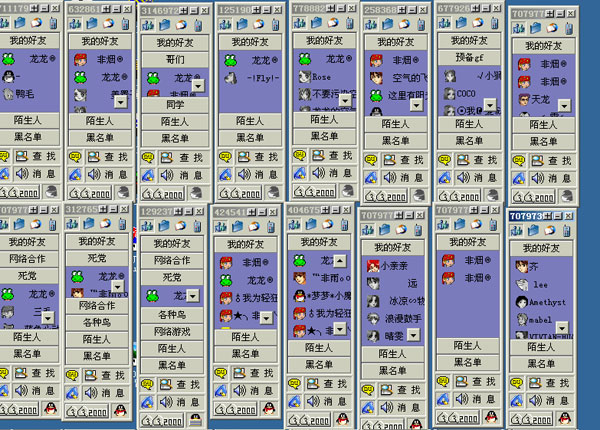Open the blue briefcase icon in window 778882

tap(316, 23)
